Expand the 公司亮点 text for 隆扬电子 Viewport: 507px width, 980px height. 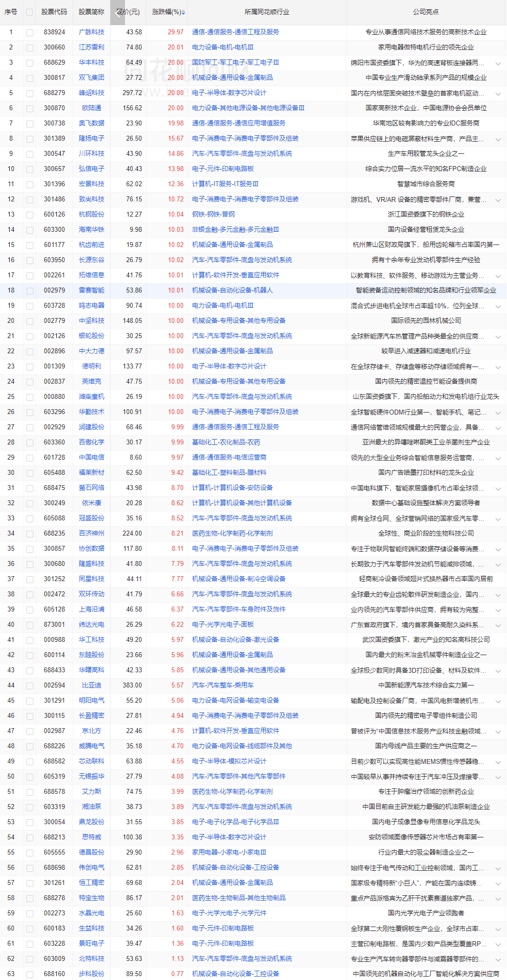point(498,139)
